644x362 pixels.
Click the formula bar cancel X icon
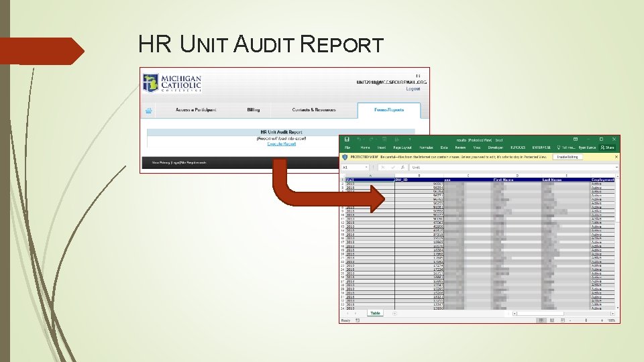click(x=382, y=168)
